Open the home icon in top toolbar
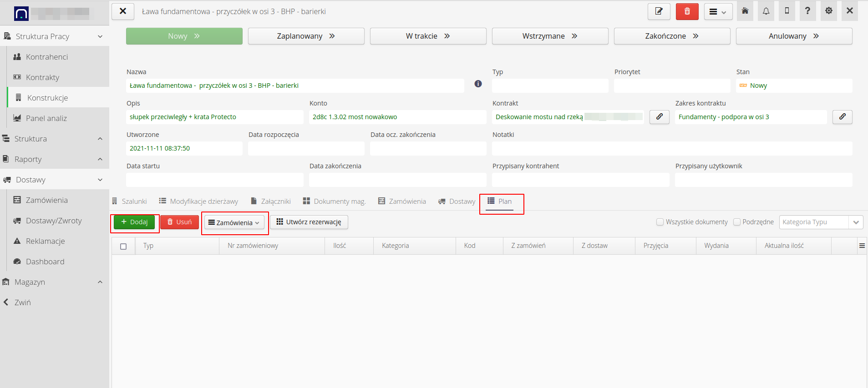 click(745, 11)
